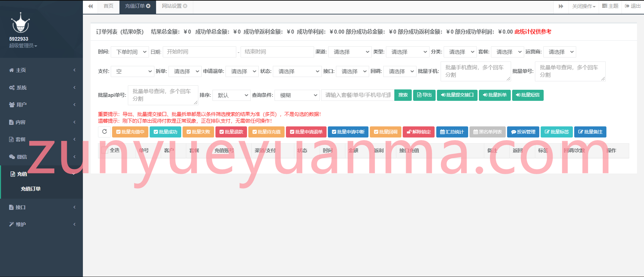This screenshot has width=644, height=277.
Task: Switch to the 首页 tab
Action: point(108,6)
